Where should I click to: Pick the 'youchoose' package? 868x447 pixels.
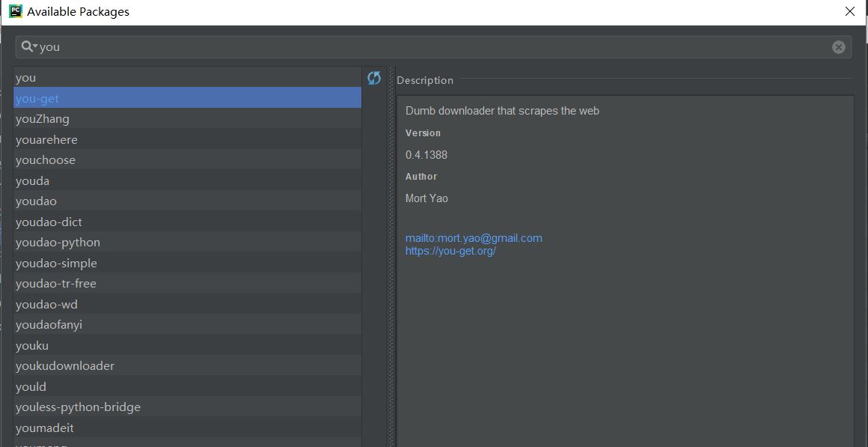(x=46, y=160)
